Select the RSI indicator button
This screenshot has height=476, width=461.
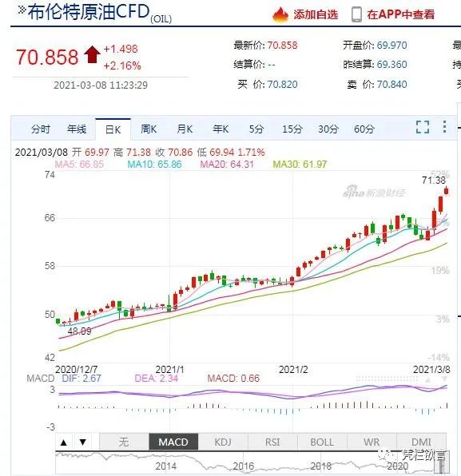(x=272, y=442)
